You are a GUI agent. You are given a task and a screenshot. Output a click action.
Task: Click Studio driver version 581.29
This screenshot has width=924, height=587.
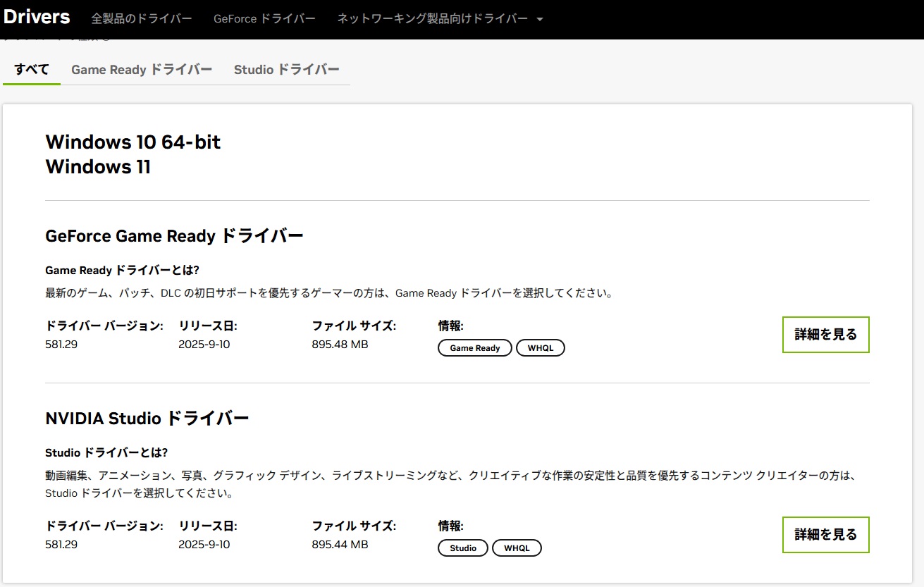(x=61, y=545)
